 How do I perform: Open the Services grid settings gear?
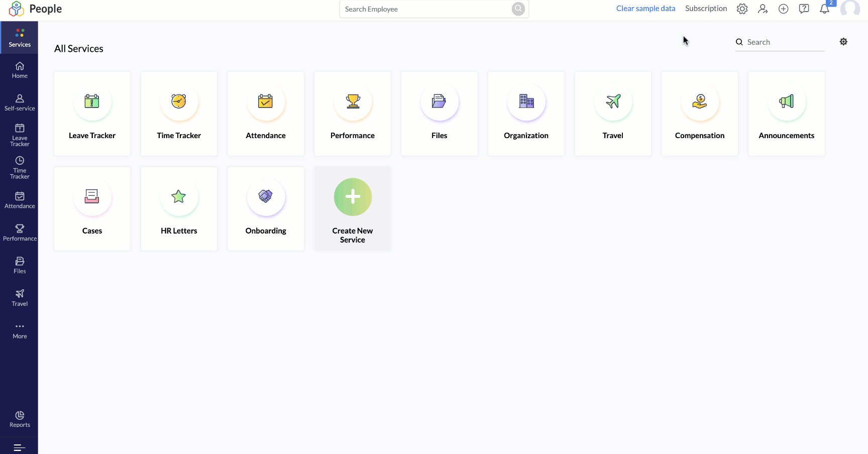(843, 42)
